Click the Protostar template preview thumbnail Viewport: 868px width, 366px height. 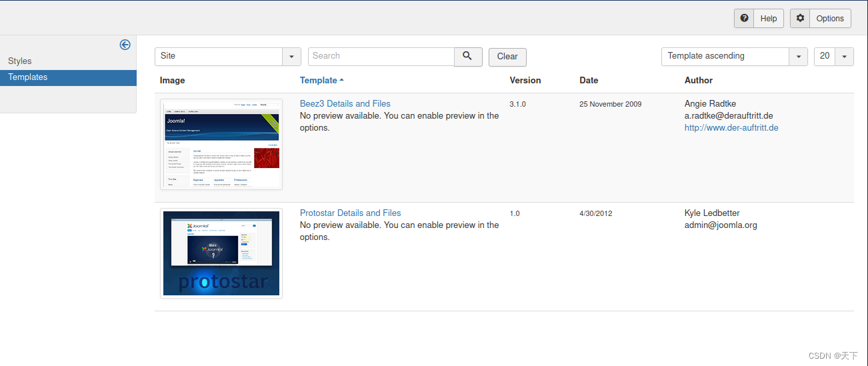click(x=221, y=253)
